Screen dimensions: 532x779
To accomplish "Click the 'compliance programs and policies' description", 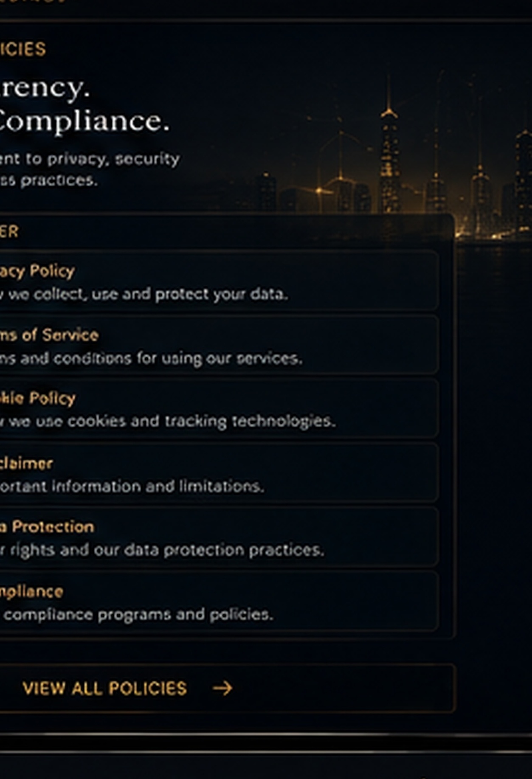I will coord(137,615).
